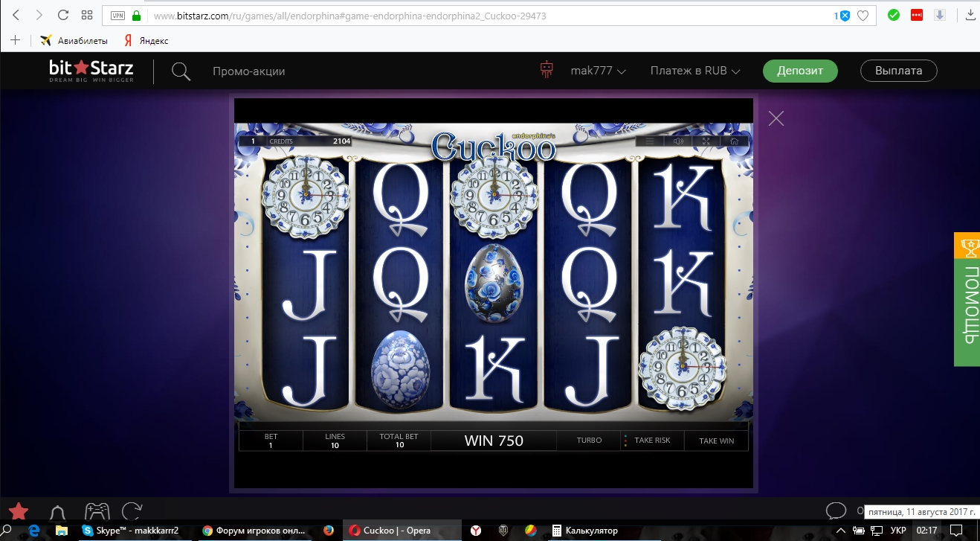Click the Выплата button

coord(899,71)
